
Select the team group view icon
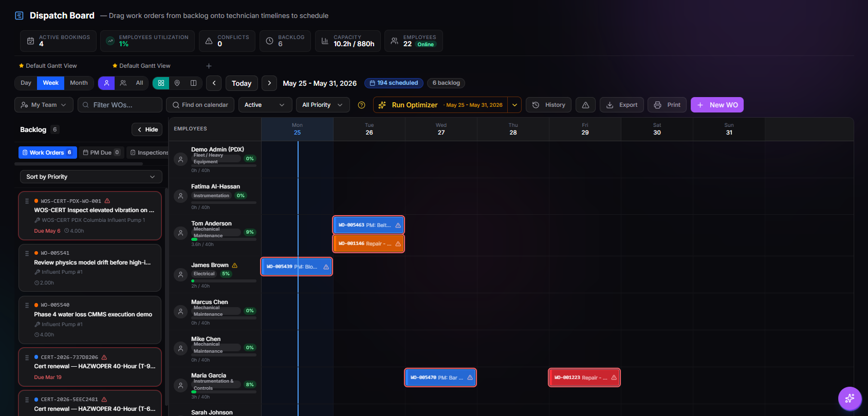coord(123,83)
